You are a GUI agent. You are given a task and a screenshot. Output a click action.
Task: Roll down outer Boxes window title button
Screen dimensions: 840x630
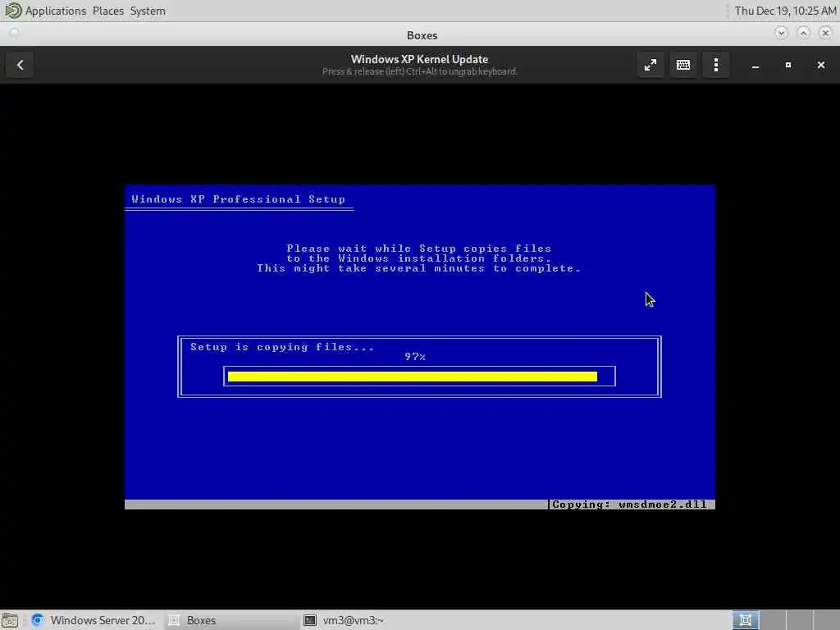coord(781,33)
